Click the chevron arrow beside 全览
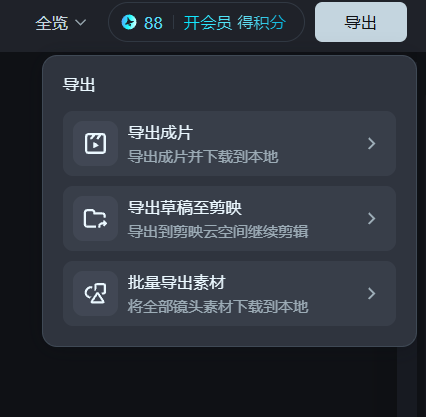 coord(81,23)
